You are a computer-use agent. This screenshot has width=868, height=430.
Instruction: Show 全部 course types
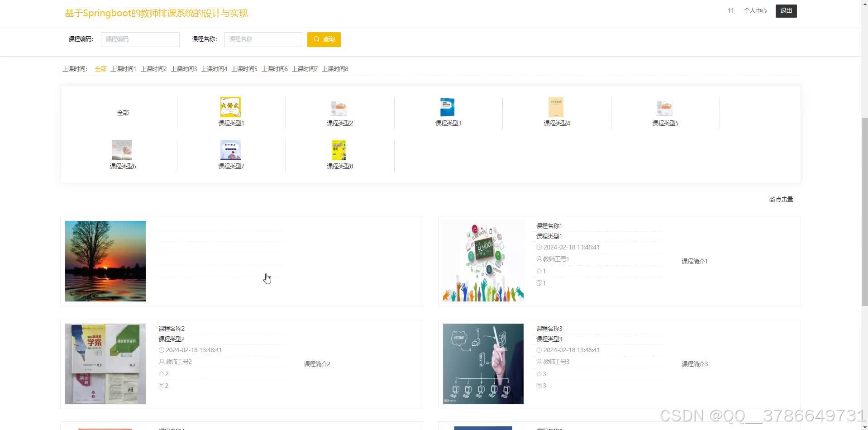(123, 113)
